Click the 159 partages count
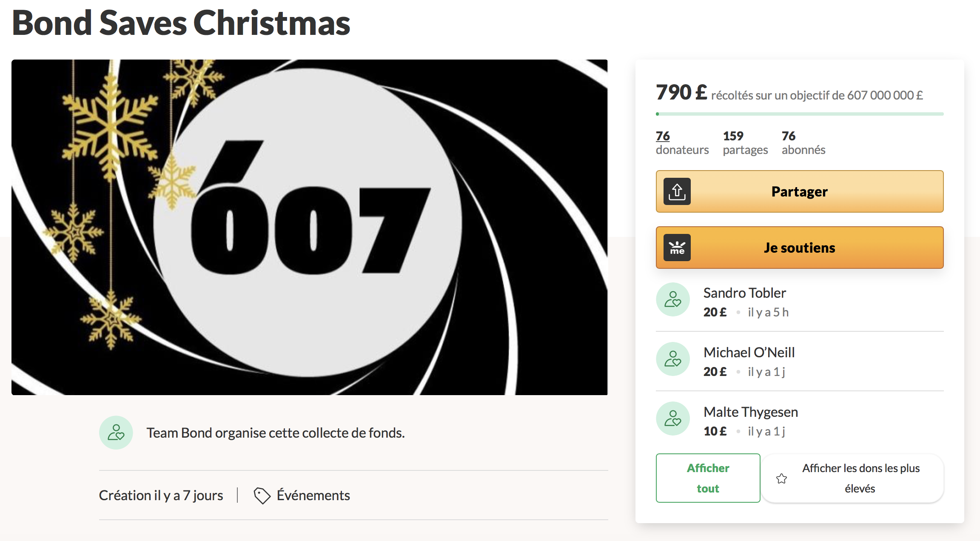The height and width of the screenshot is (541, 980). click(x=745, y=143)
